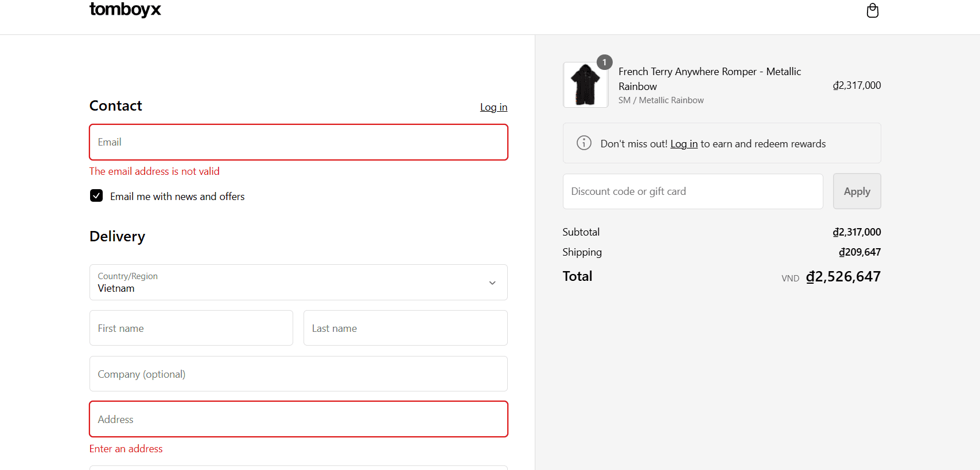
Task: Click the Subtotal amount ₫2,317,000
Action: click(x=857, y=232)
